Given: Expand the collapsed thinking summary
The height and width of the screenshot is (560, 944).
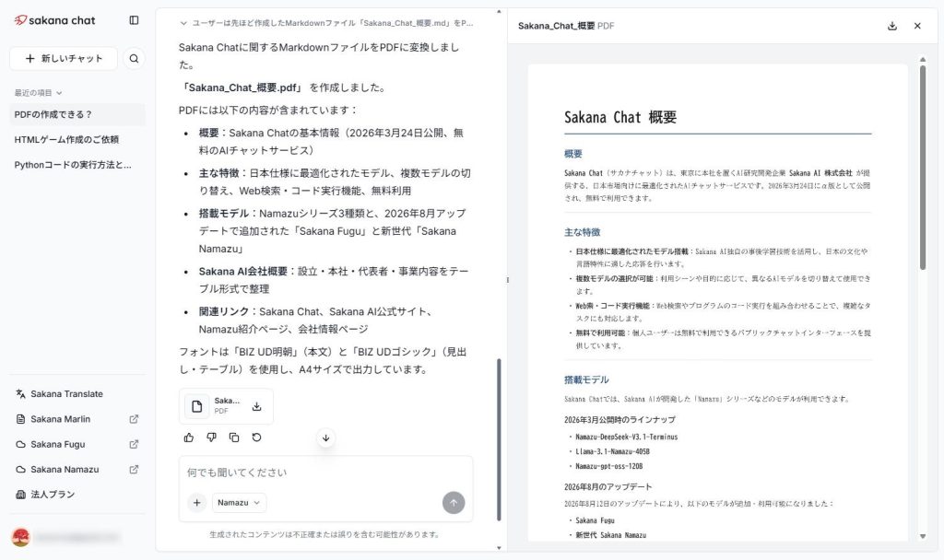Looking at the screenshot, I should tap(327, 23).
